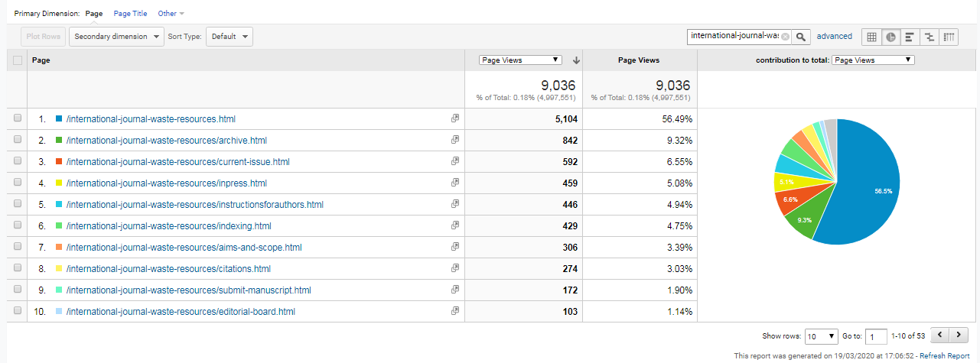Open the inpress.html page link

167,183
